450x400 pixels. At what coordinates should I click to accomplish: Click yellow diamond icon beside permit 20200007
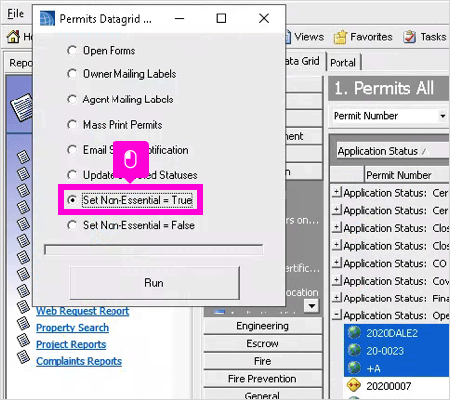click(x=354, y=386)
